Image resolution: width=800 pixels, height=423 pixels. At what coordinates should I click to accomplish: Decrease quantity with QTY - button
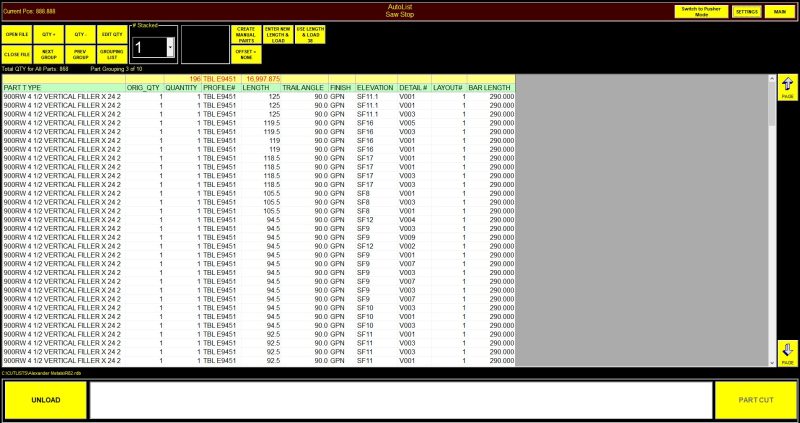point(78,34)
